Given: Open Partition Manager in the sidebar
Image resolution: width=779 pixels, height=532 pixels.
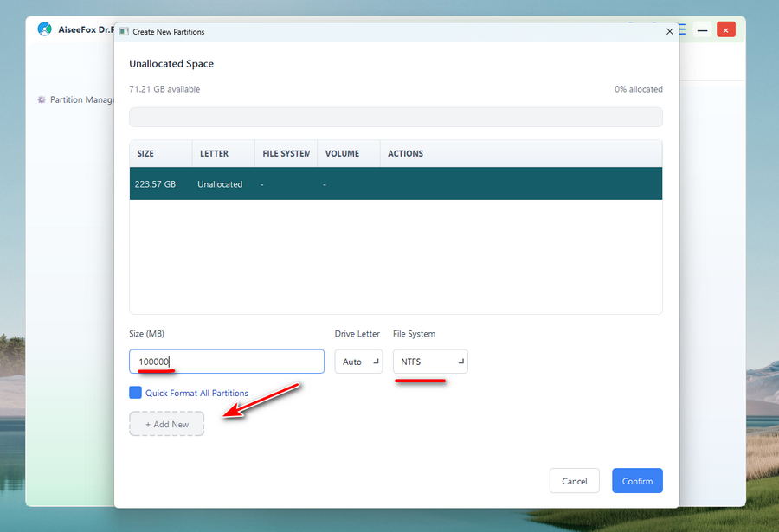Looking at the screenshot, I should (x=77, y=99).
